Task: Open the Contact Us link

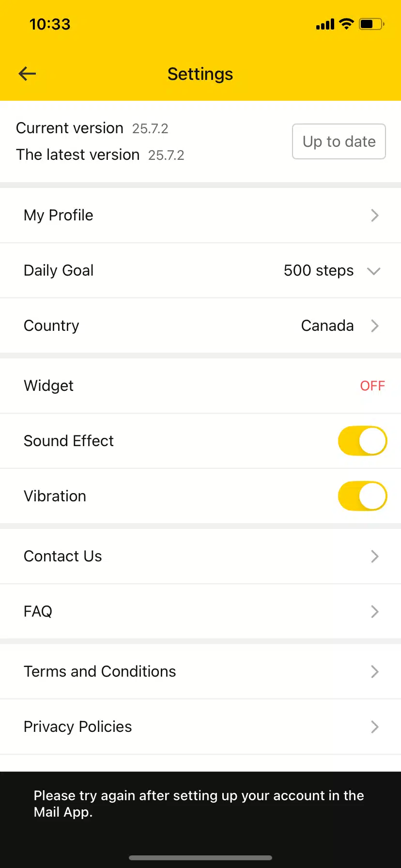Action: click(x=63, y=557)
